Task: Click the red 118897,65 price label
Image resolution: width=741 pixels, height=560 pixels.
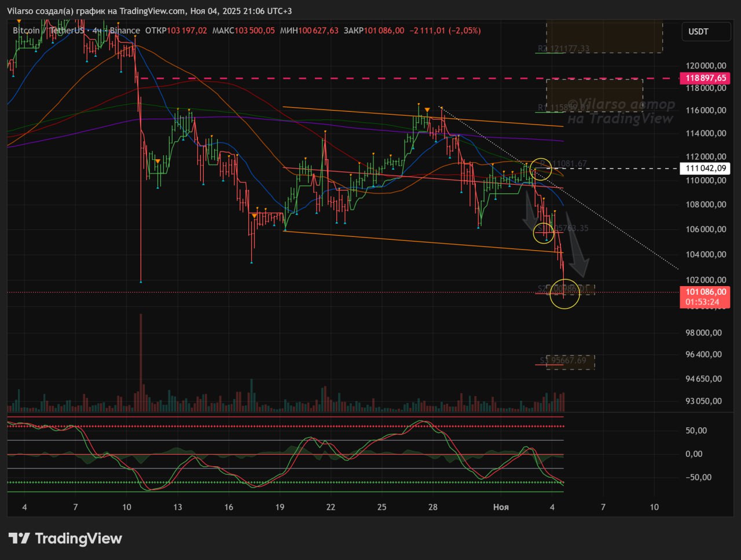Action: [705, 78]
